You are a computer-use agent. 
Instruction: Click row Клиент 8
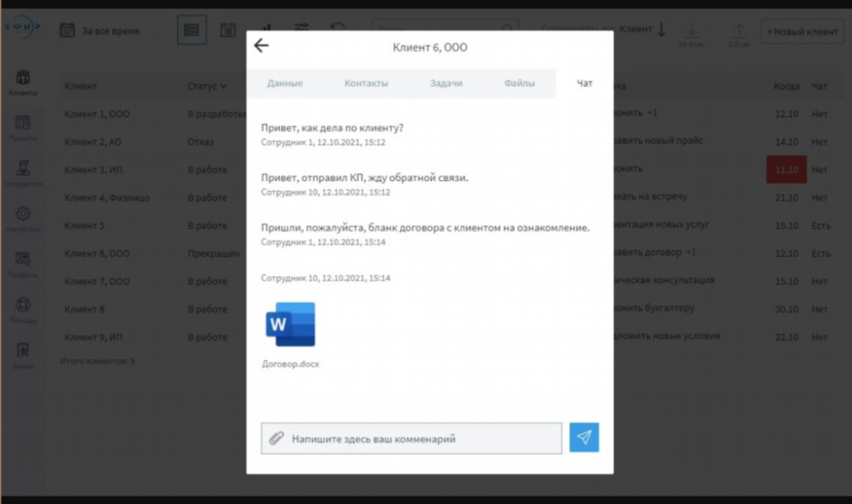pos(84,309)
